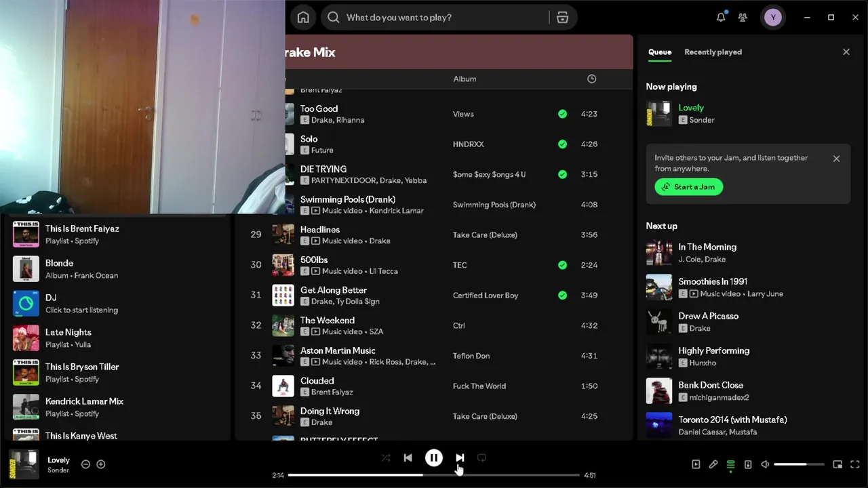Open the Blonde album in library
This screenshot has height=488, width=868.
pyautogui.click(x=119, y=269)
